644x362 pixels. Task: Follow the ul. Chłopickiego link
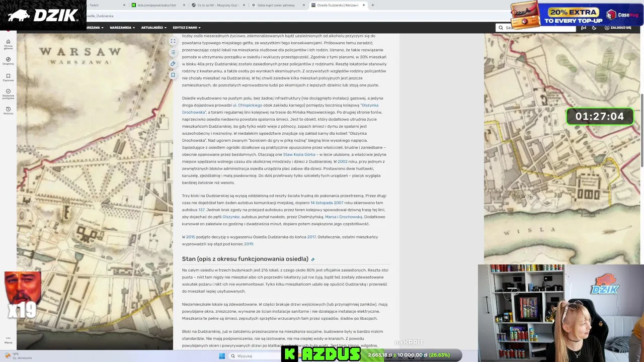(x=248, y=106)
